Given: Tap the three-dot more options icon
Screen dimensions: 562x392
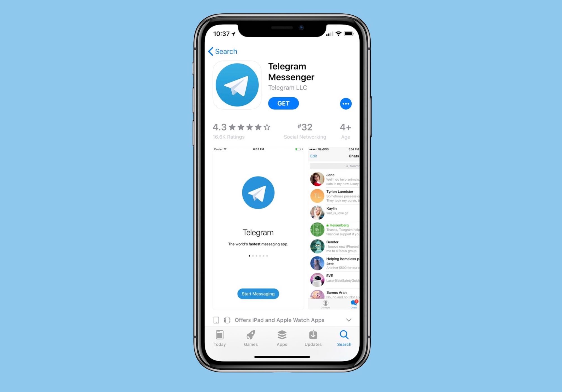Looking at the screenshot, I should [x=345, y=104].
